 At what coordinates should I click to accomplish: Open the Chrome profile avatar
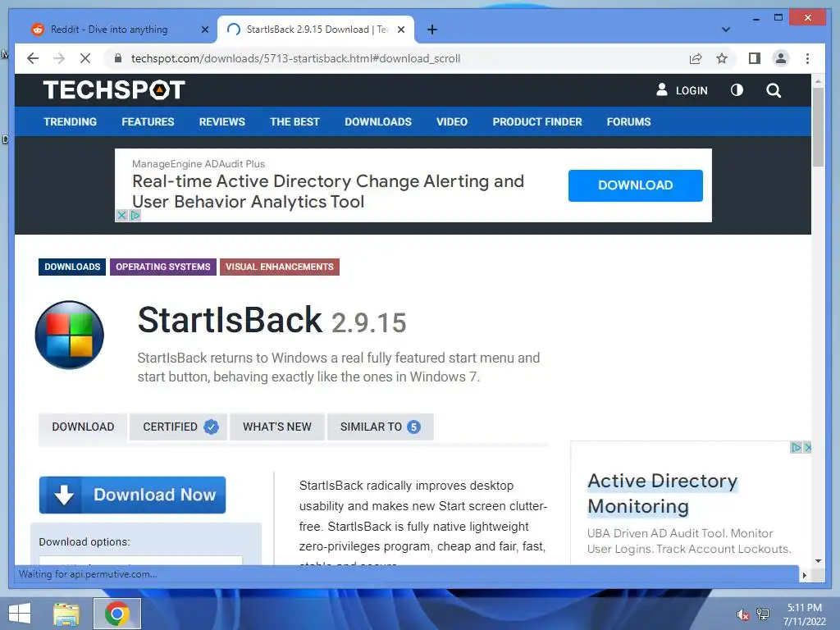[781, 58]
